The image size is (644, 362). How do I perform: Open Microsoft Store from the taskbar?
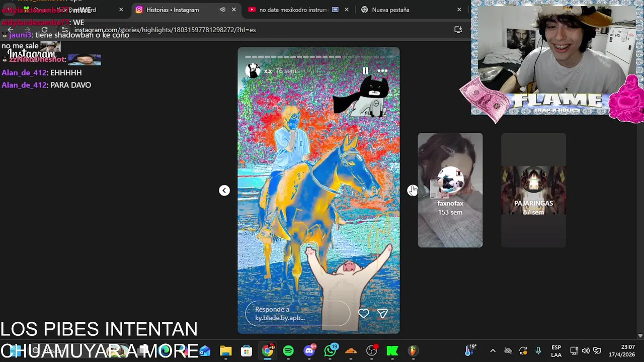click(246, 351)
